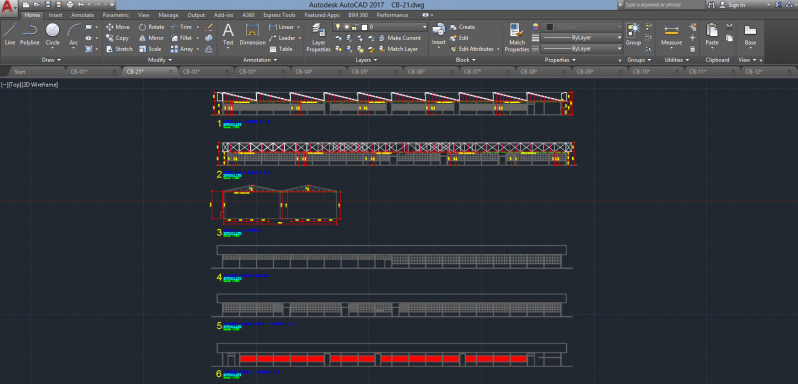Viewport: 798px width, 384px height.
Task: Click the Measure utility icon
Action: pos(671,35)
